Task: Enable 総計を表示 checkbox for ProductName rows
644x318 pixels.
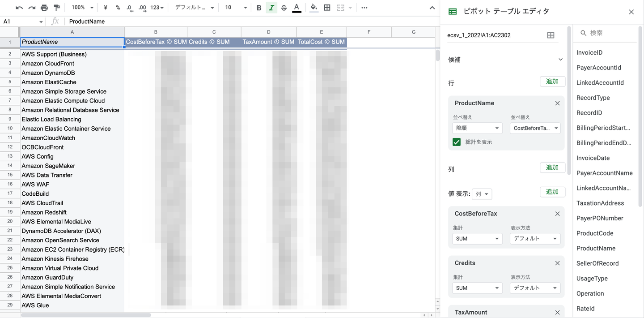Action: coord(456,142)
